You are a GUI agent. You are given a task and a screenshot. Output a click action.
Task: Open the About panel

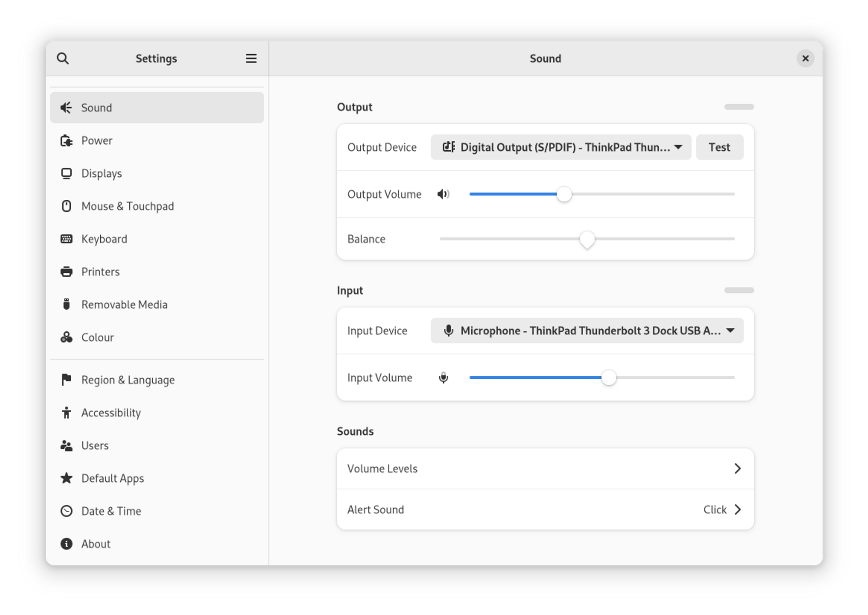click(x=157, y=543)
